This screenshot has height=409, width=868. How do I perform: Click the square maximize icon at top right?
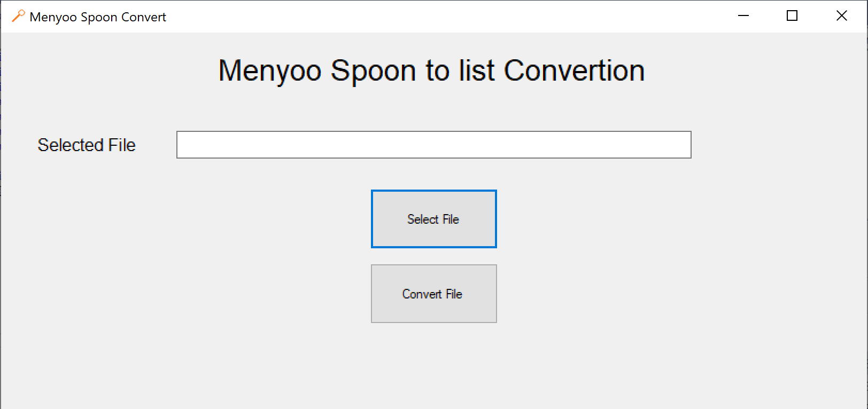point(792,16)
